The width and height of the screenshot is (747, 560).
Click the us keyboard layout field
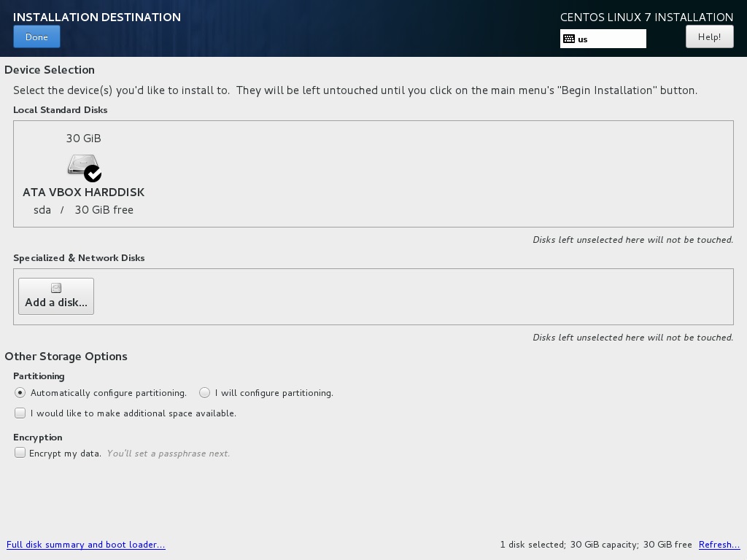coord(609,39)
